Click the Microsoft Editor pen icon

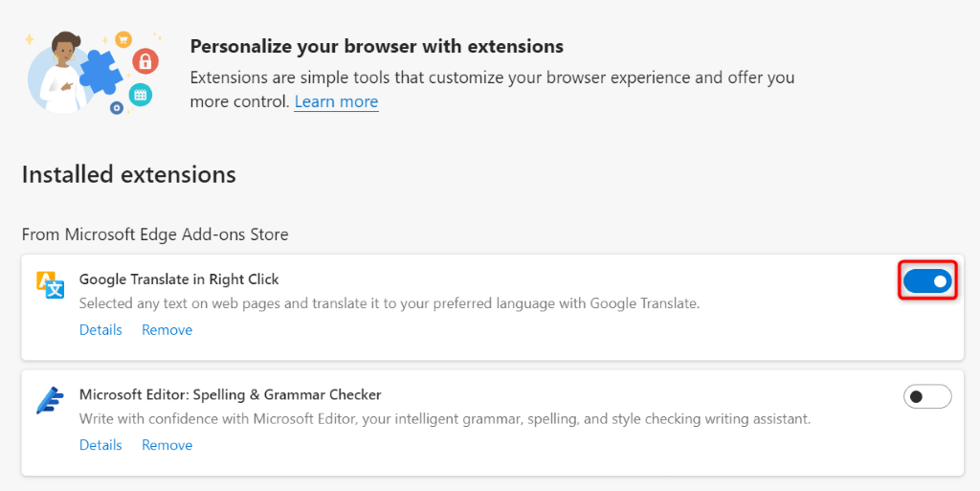[50, 399]
